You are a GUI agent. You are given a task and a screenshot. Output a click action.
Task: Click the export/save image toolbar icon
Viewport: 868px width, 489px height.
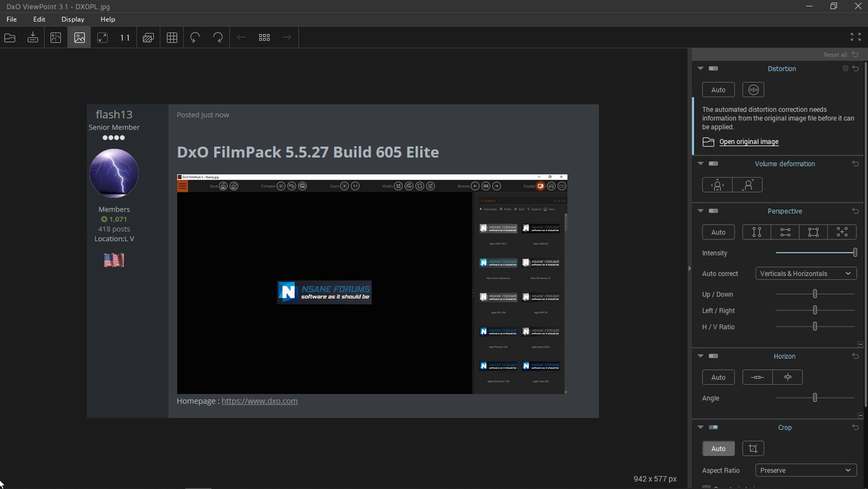(33, 38)
